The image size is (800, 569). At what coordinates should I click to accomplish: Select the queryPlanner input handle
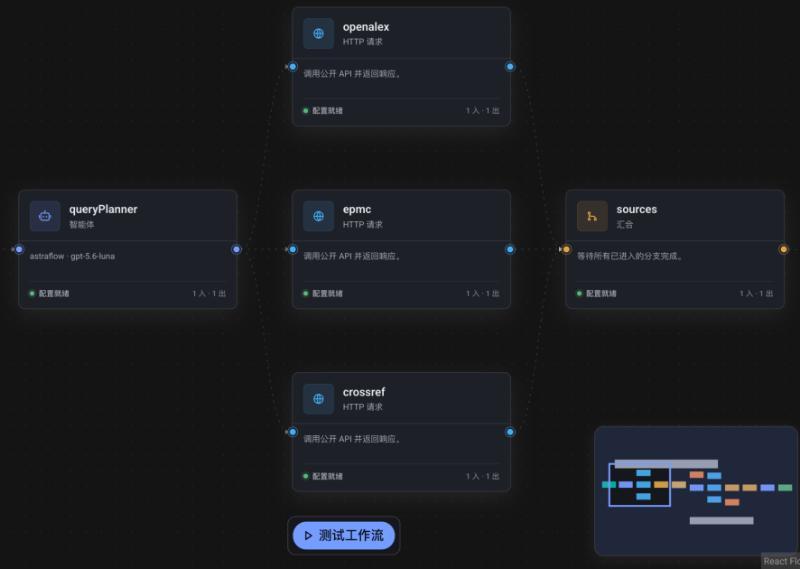click(19, 250)
